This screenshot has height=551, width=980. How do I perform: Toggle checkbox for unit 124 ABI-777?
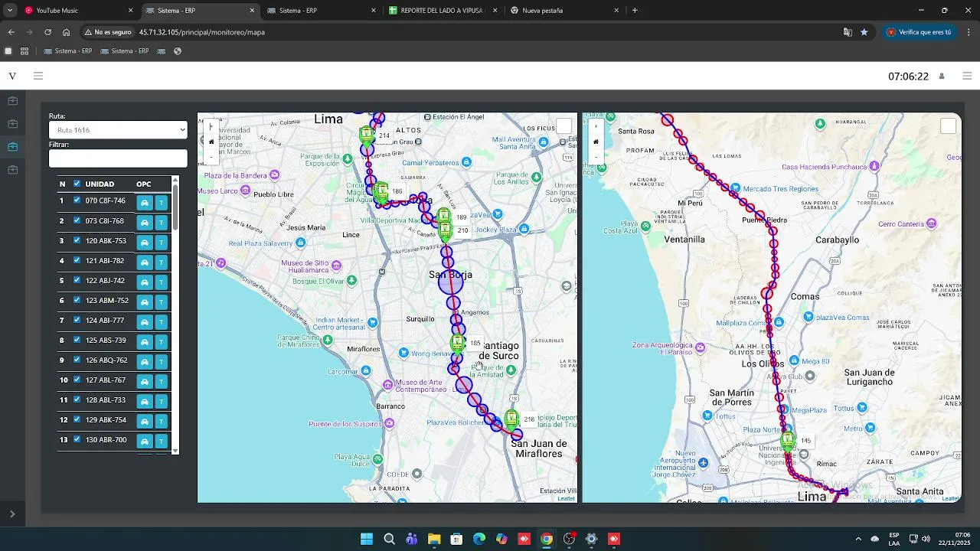point(77,320)
